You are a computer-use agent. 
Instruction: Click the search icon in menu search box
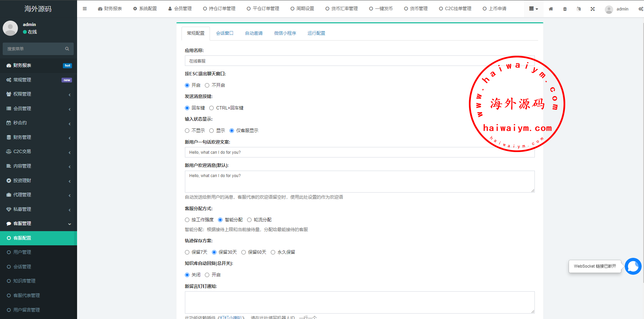pos(67,49)
